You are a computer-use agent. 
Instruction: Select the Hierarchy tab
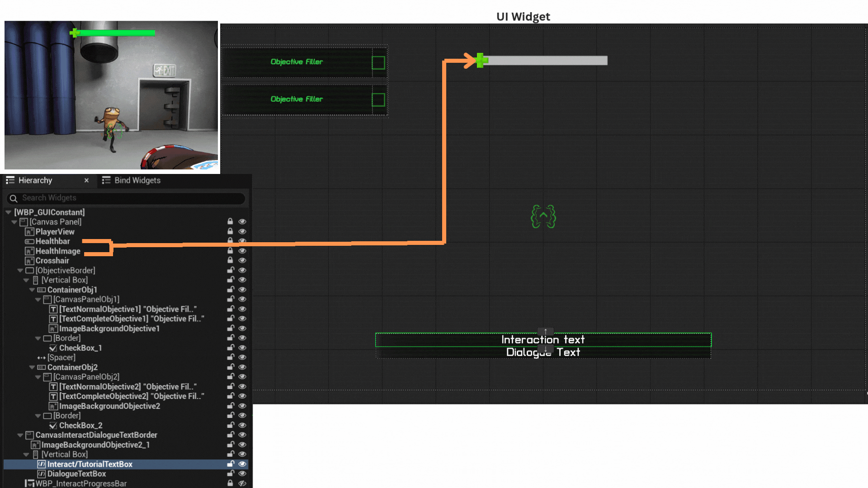pyautogui.click(x=35, y=180)
